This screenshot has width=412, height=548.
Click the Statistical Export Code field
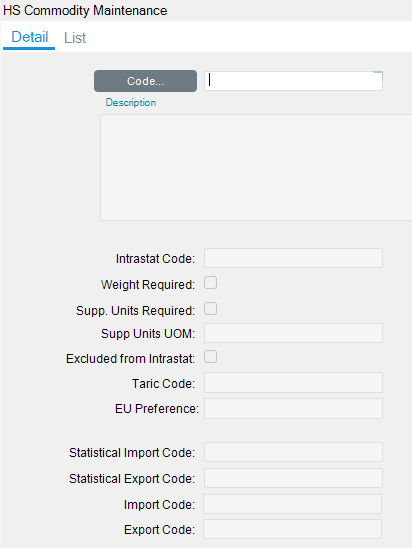point(293,478)
